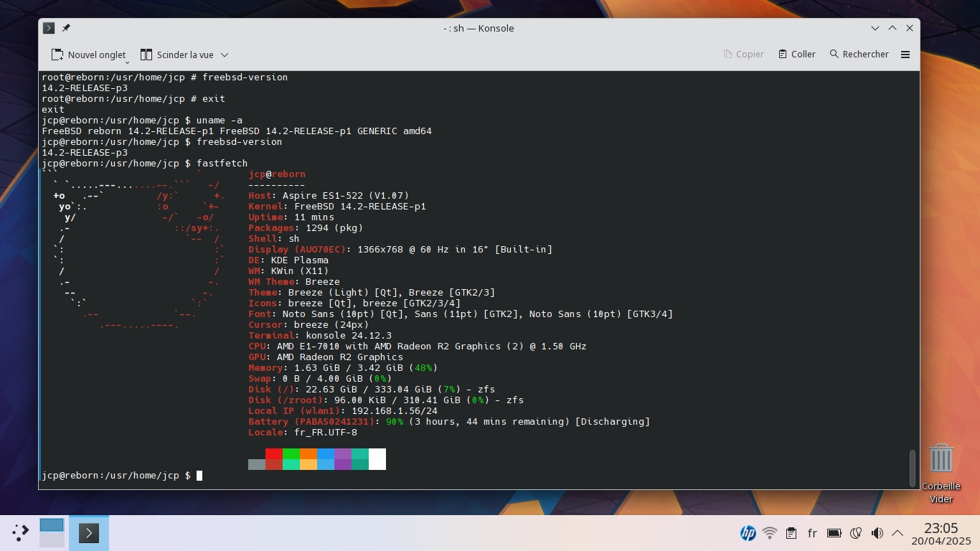980x551 pixels.
Task: Open the Konsole hamburger menu
Action: coord(905,55)
